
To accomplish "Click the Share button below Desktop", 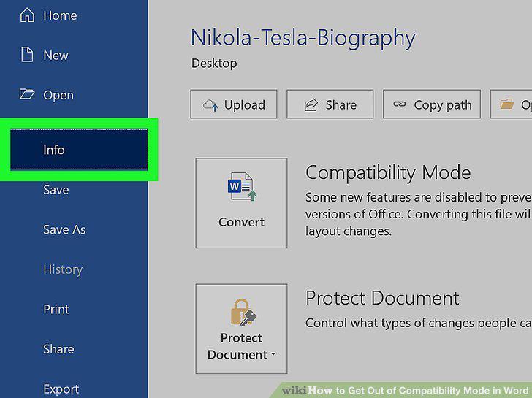I will [x=330, y=104].
